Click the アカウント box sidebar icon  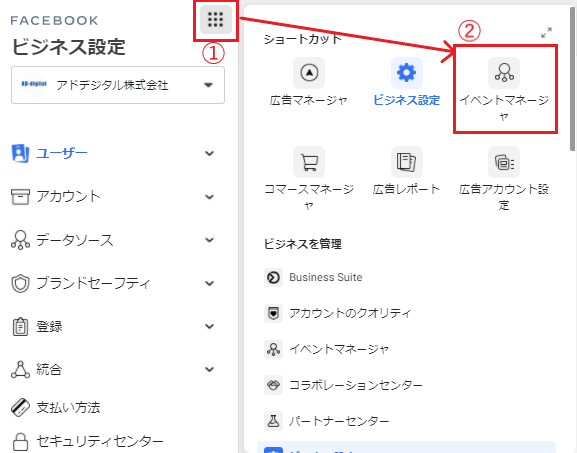pos(20,197)
